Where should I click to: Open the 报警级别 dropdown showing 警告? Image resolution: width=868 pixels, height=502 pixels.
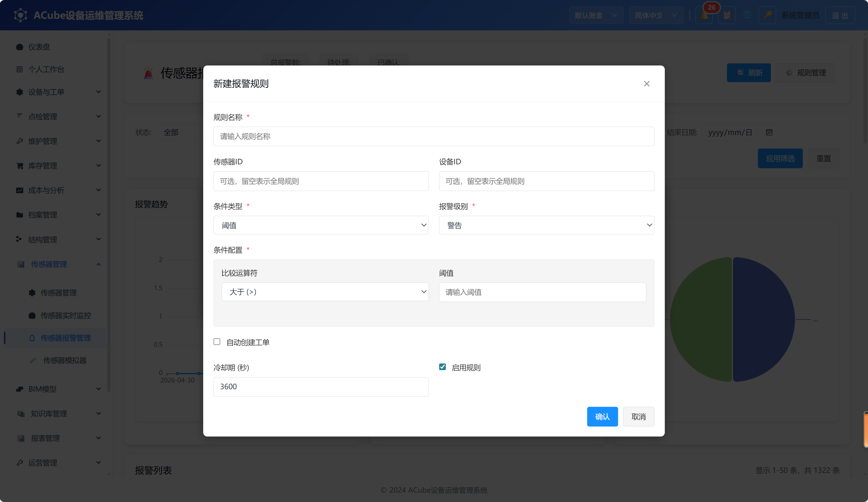tap(546, 225)
